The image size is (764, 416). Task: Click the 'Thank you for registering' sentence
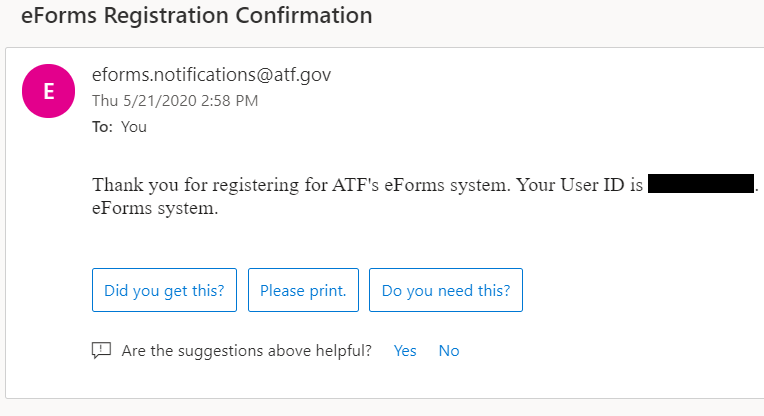[301, 185]
